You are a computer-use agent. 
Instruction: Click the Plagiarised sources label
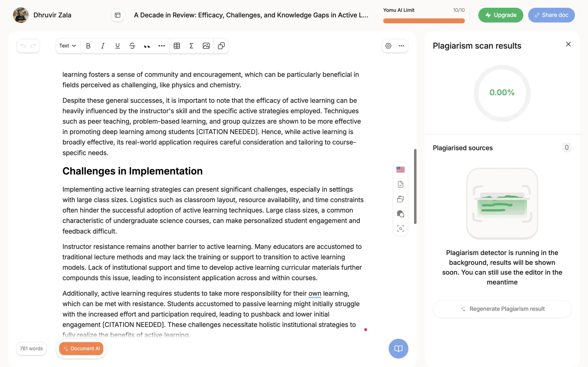pyautogui.click(x=463, y=148)
